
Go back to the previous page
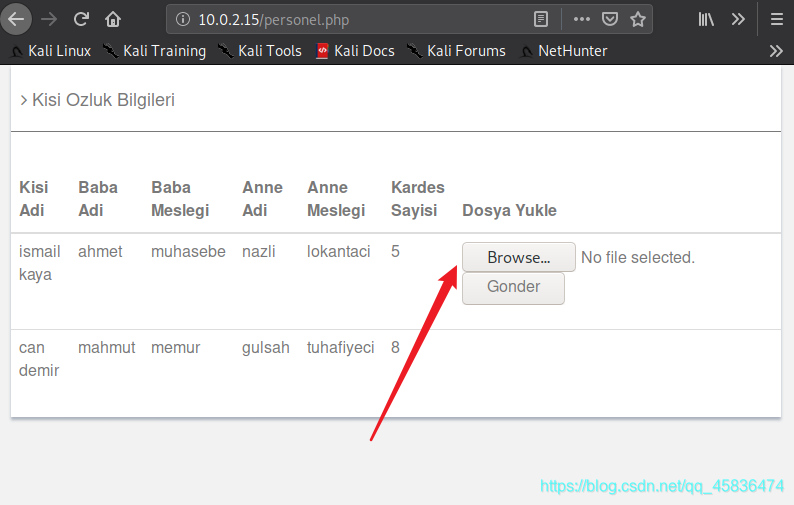point(16,19)
